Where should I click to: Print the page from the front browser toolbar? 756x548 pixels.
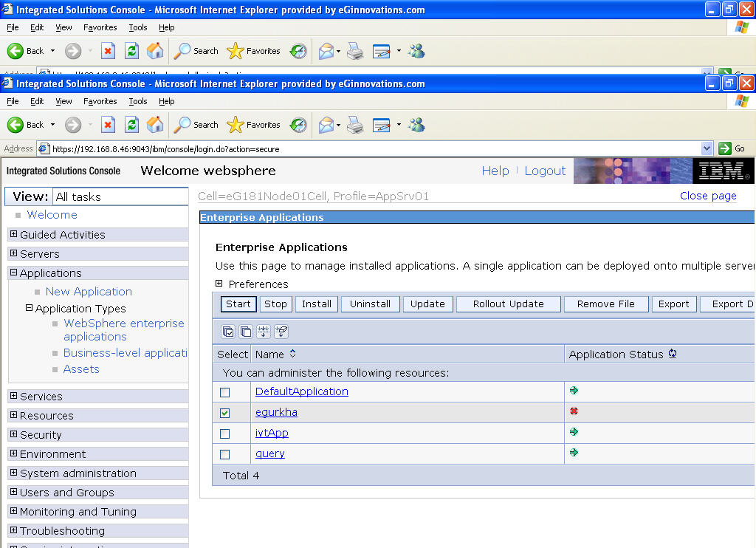pyautogui.click(x=355, y=125)
